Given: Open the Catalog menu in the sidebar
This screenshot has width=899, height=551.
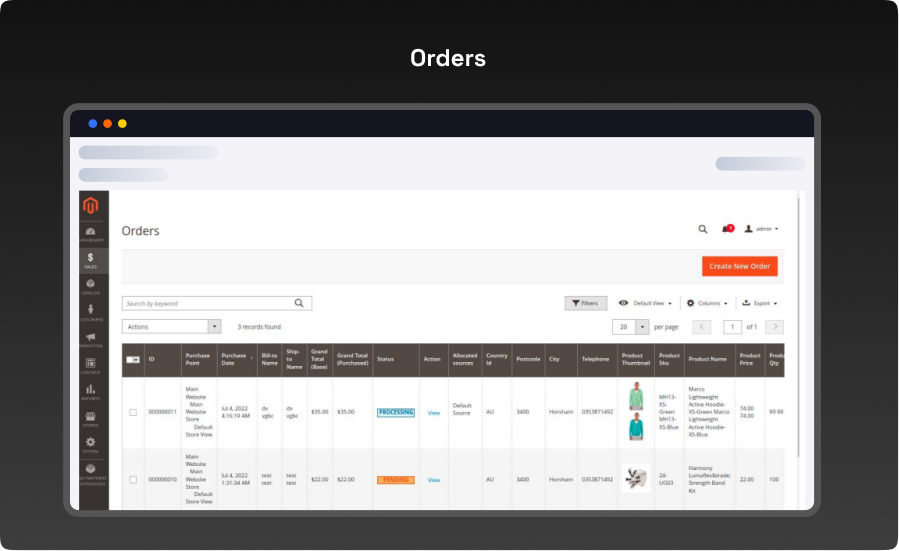Looking at the screenshot, I should (x=91, y=286).
